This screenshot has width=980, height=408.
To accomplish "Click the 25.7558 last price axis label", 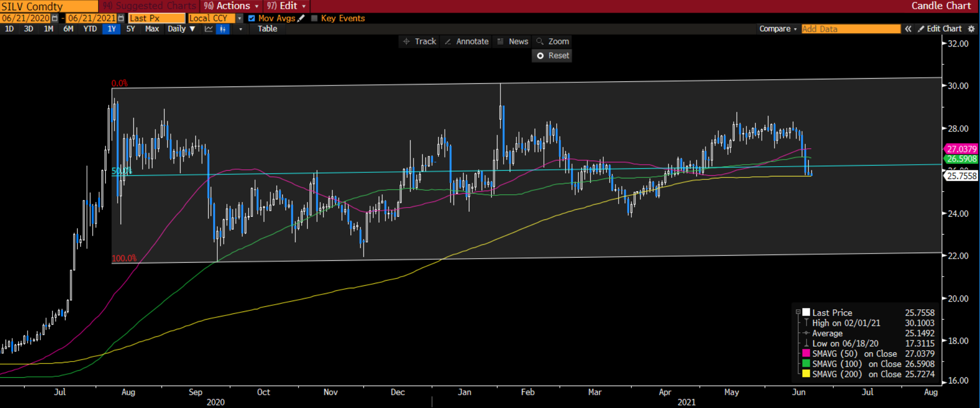I will pos(961,176).
